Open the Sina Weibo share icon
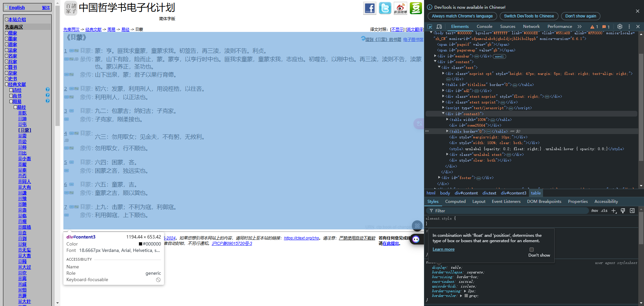This screenshot has width=644, height=306. point(400,8)
